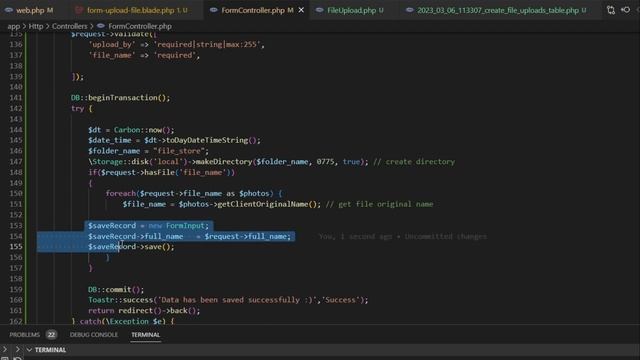Click the "'file_name' => 'required'" rule

tap(144, 55)
